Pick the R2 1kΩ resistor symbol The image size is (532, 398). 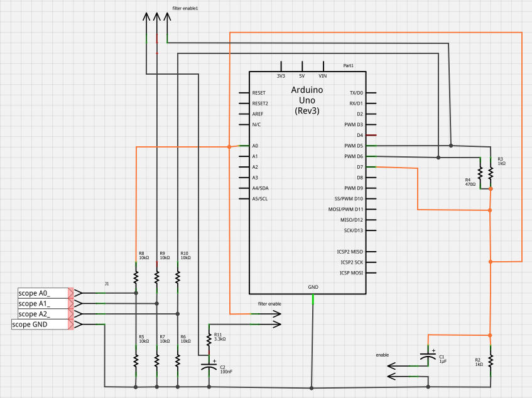click(491, 361)
